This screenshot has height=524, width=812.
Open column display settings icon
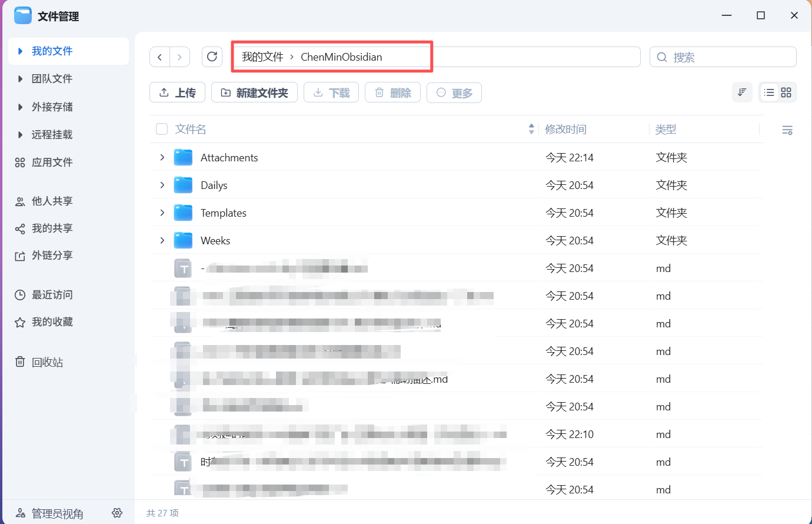click(787, 130)
